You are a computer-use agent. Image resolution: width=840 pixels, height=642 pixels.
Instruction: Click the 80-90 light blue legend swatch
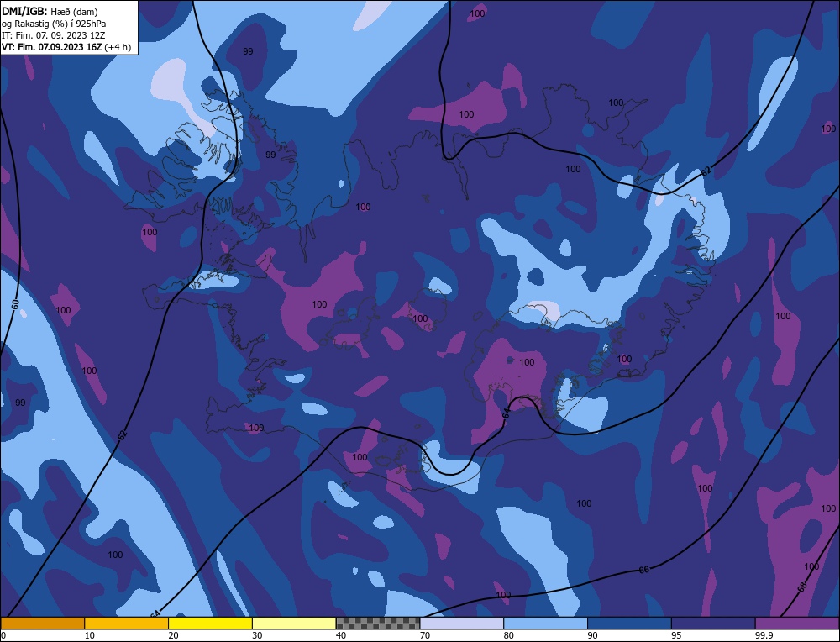(545, 624)
